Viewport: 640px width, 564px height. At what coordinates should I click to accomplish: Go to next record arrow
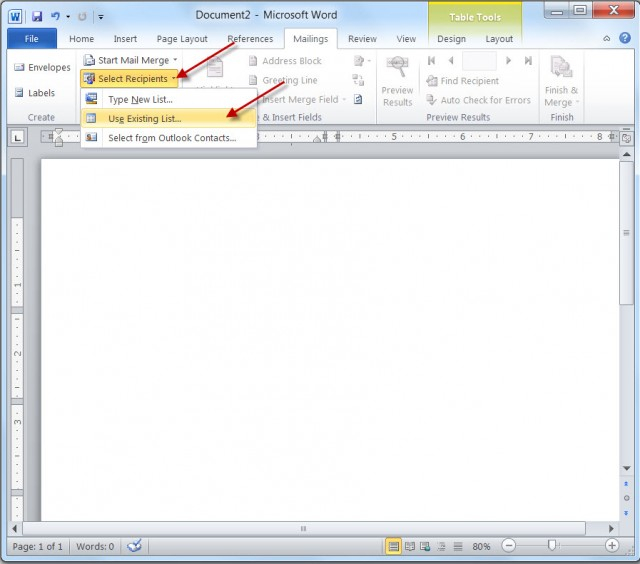[508, 61]
